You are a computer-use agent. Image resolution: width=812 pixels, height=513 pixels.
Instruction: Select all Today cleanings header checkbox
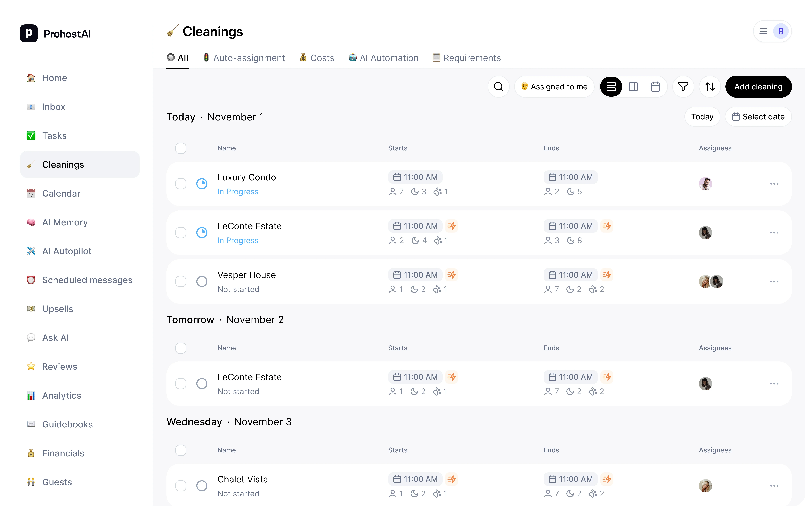(181, 148)
